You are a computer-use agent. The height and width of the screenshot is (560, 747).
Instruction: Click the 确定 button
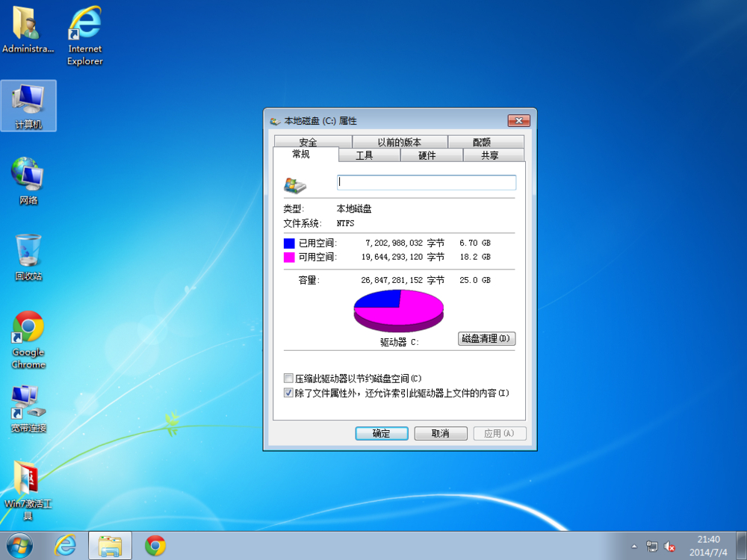coord(382,433)
